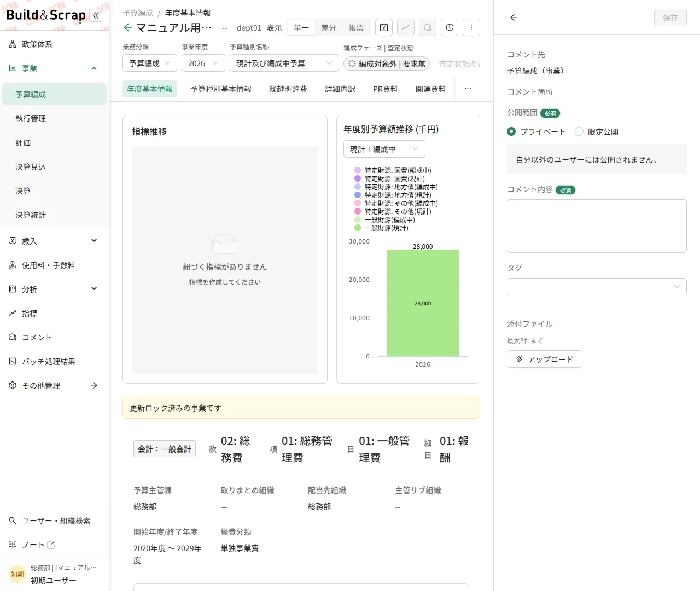Open the 現計＋編成中 chart dropdown
This screenshot has width=700, height=591.
pos(384,149)
